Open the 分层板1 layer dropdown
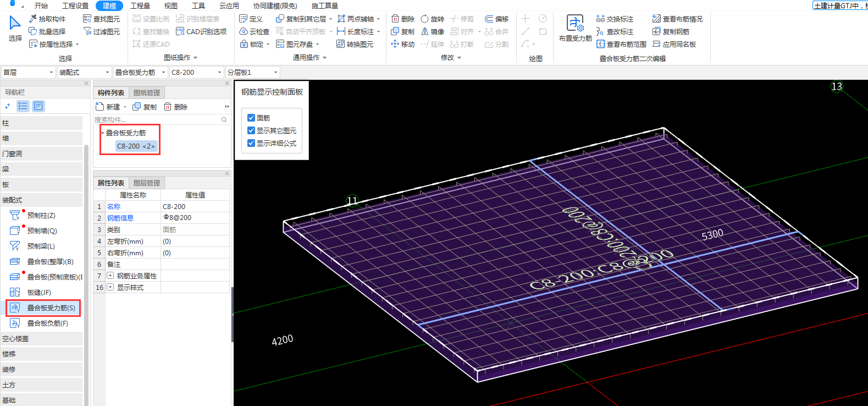 [x=252, y=72]
